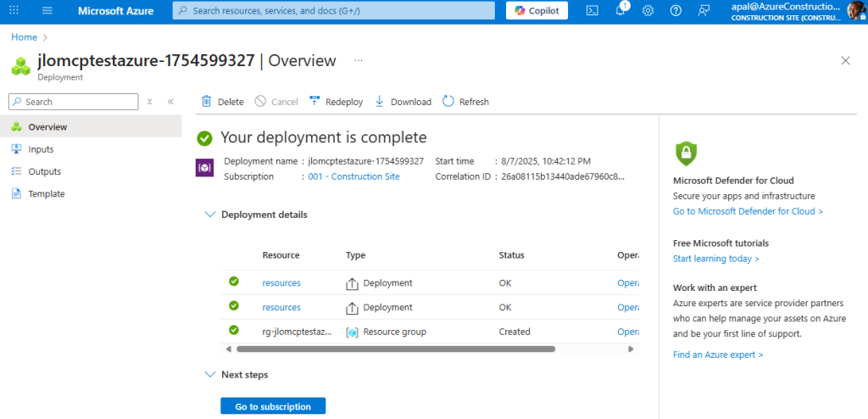Focus the sidebar Search field
This screenshot has height=419, width=868.
click(x=74, y=102)
